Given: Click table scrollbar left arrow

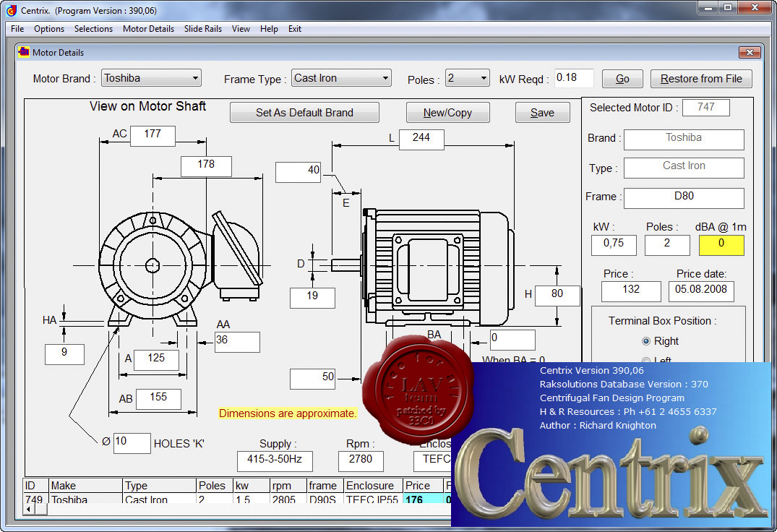Looking at the screenshot, I should point(29,509).
